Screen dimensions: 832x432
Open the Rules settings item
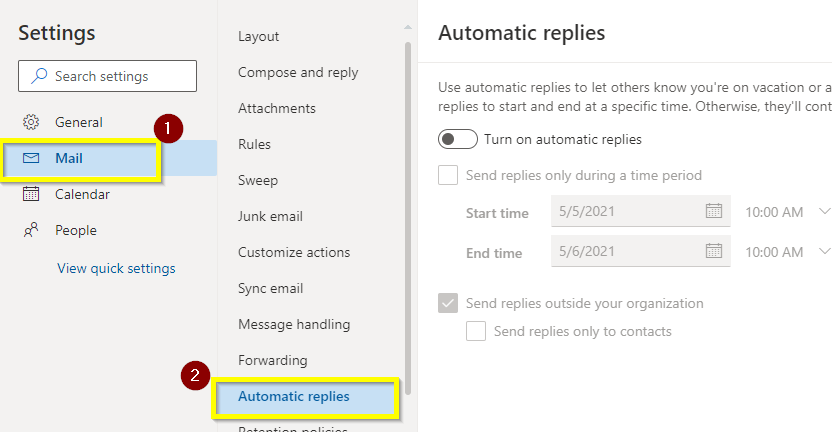[x=254, y=144]
